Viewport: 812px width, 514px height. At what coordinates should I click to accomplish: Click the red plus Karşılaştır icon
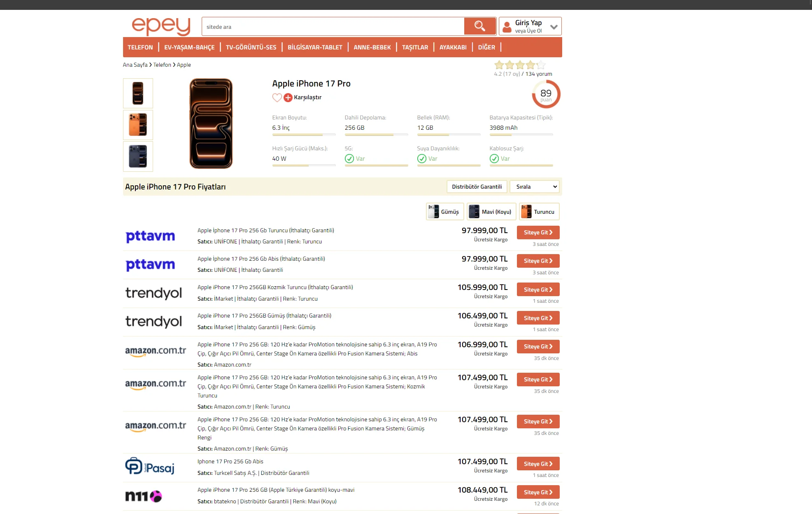[x=288, y=98]
